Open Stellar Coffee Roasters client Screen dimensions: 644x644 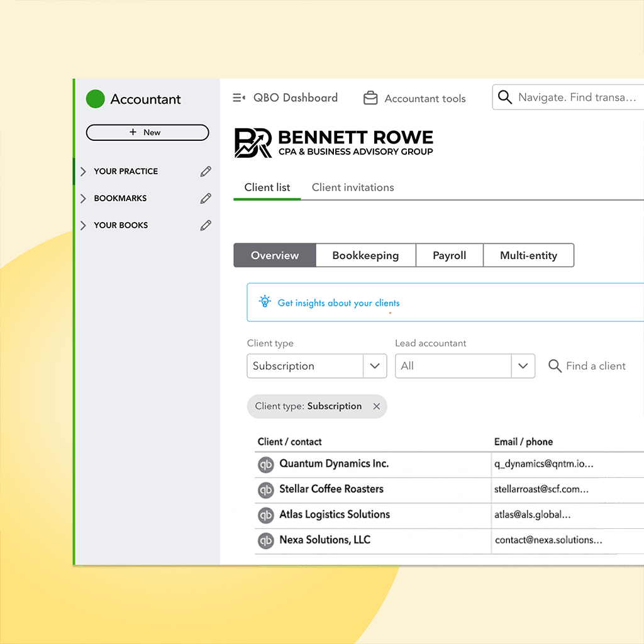(x=331, y=489)
